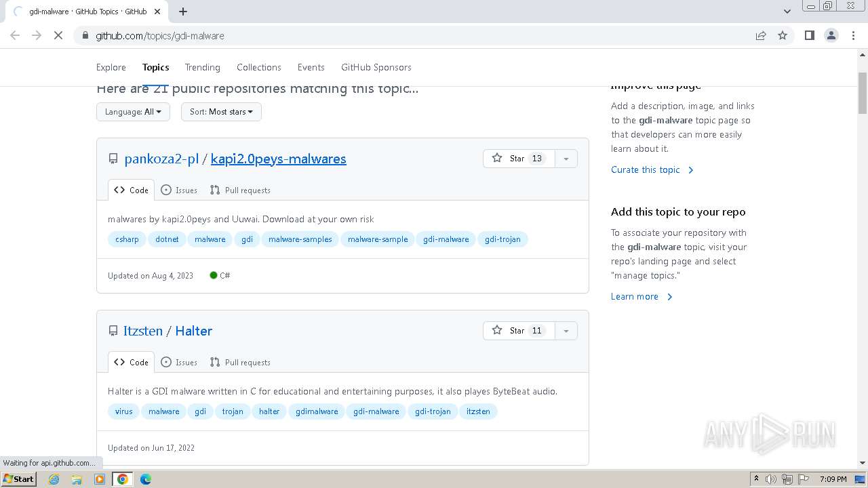The width and height of the screenshot is (868, 488).
Task: Open the Halter repository link
Action: click(194, 331)
